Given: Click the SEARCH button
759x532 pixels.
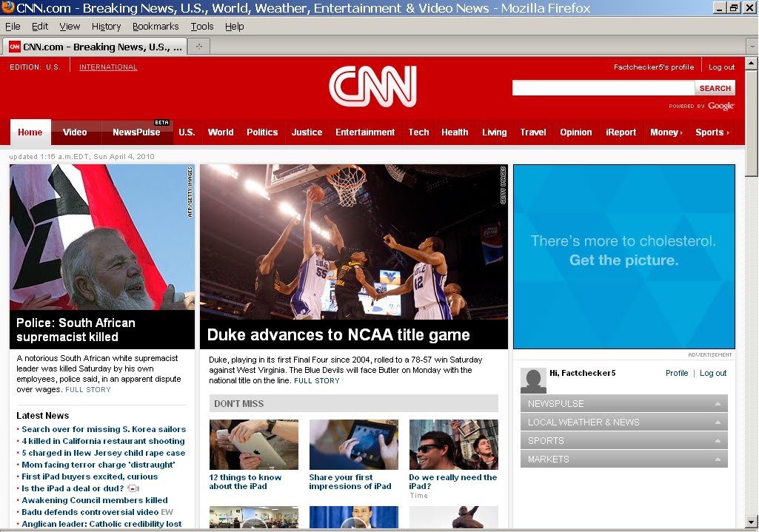Looking at the screenshot, I should tap(715, 88).
